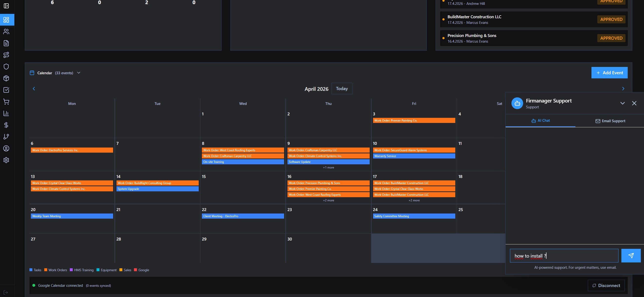Open Safety Committee Meeting event
This screenshot has height=297, width=644.
pos(414,216)
